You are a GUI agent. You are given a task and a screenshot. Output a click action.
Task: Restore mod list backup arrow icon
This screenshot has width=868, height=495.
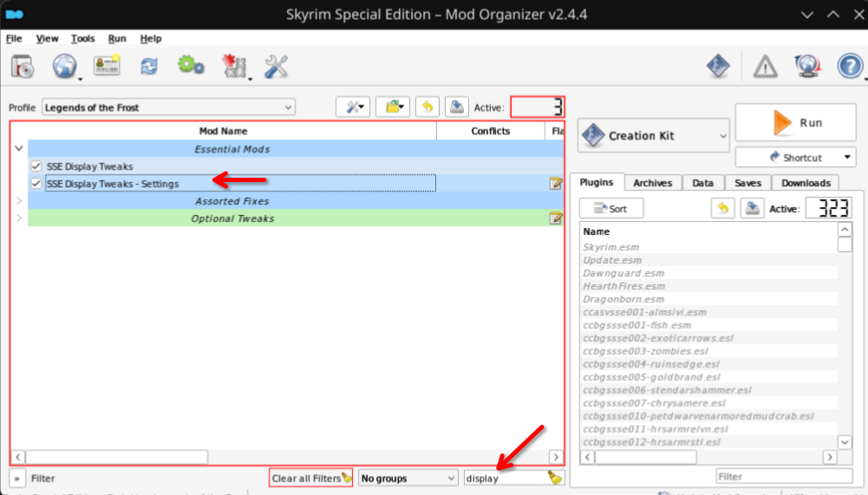[427, 107]
